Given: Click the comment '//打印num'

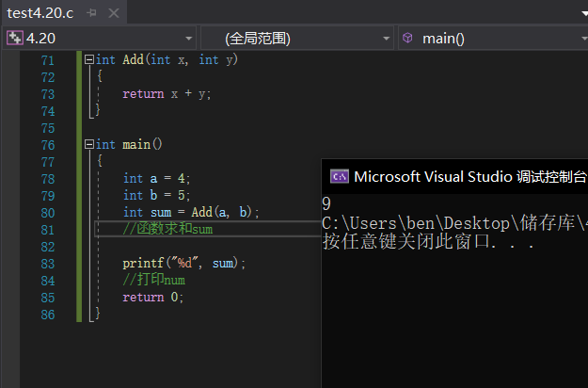Looking at the screenshot, I should [153, 280].
